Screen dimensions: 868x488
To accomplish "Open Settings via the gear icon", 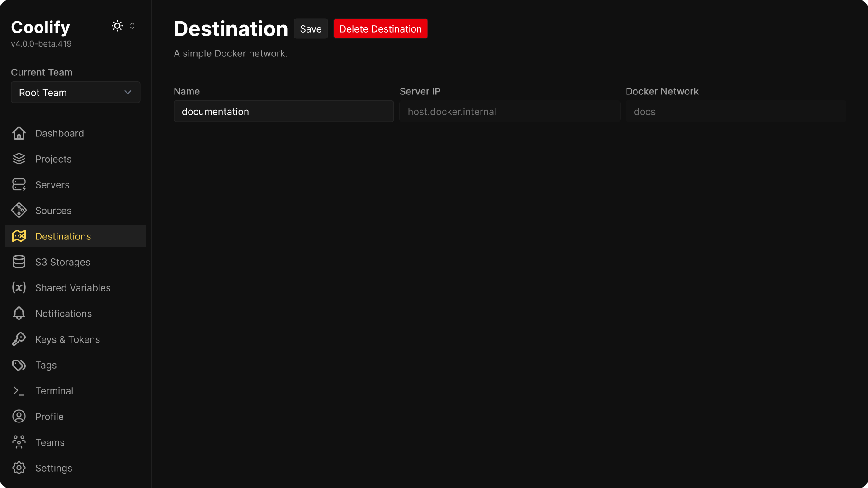I will (x=19, y=468).
